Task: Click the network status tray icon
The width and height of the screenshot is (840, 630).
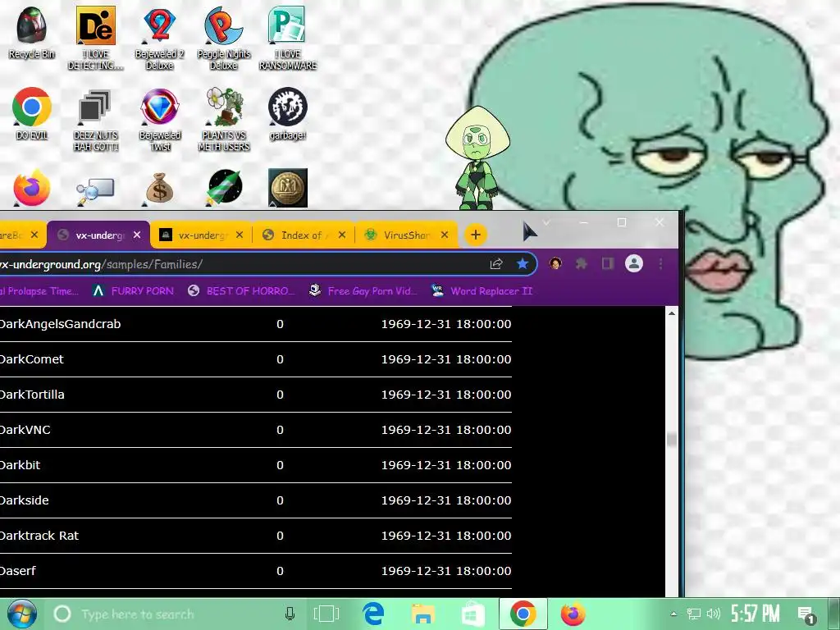Action: coord(694,614)
